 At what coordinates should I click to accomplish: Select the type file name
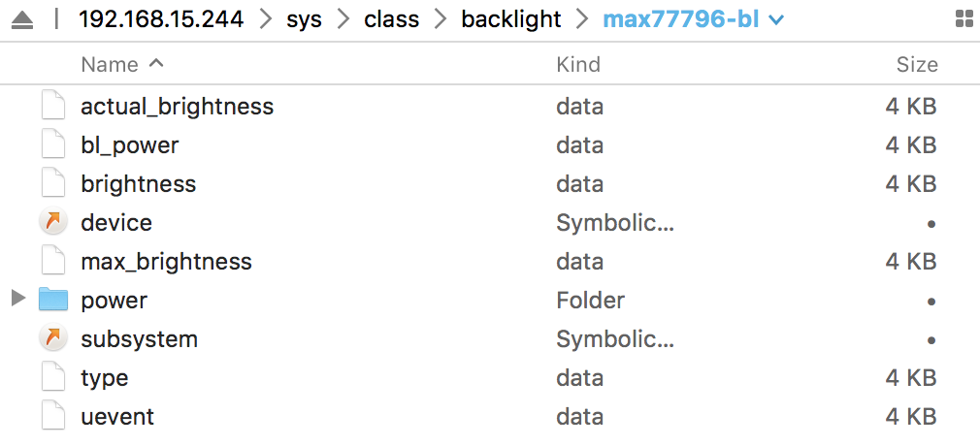tap(105, 378)
